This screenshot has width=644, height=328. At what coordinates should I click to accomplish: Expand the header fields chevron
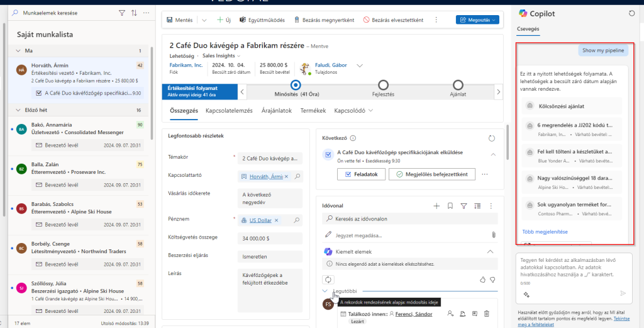(x=360, y=65)
